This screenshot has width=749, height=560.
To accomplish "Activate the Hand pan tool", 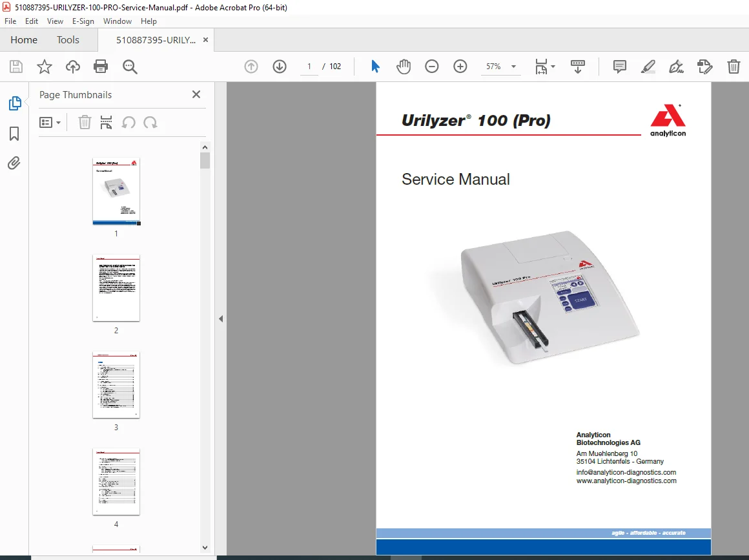I will (x=404, y=67).
